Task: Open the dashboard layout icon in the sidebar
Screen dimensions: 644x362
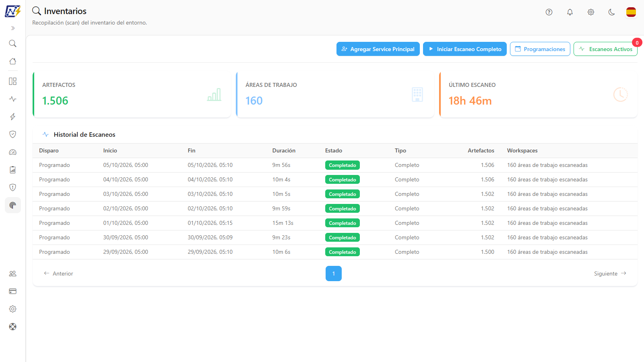Action: pyautogui.click(x=13, y=81)
